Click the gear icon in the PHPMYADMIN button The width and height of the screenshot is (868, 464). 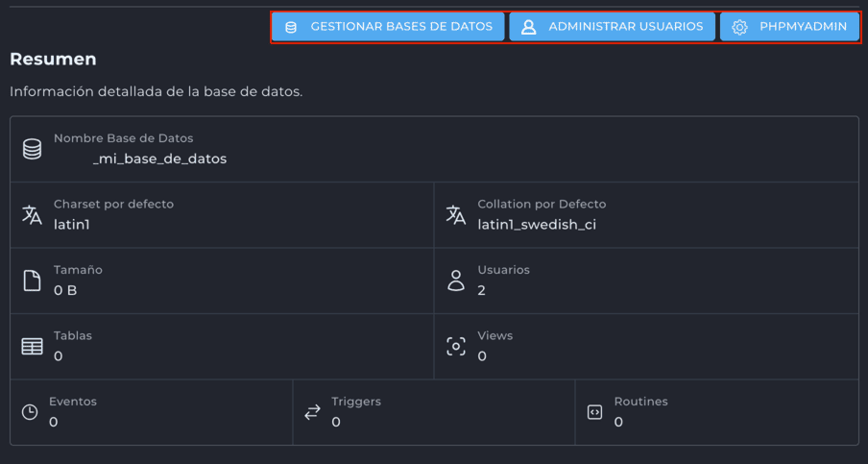pos(739,27)
